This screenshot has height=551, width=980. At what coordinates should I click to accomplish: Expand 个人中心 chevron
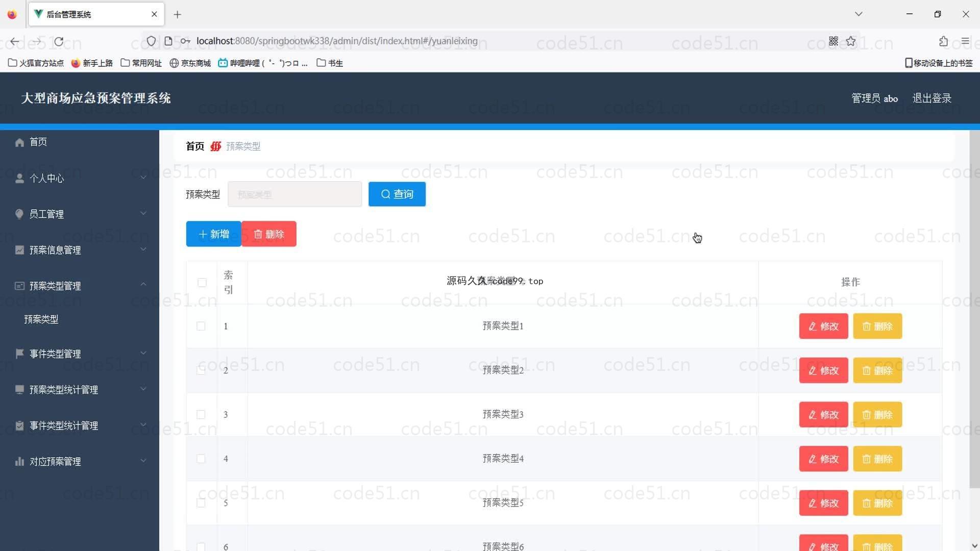coord(143,177)
